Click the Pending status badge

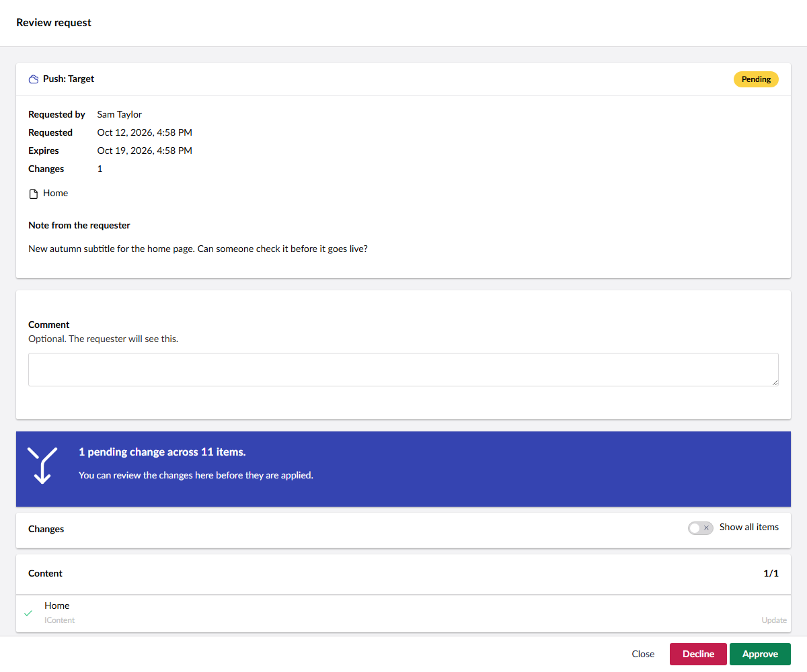(756, 79)
